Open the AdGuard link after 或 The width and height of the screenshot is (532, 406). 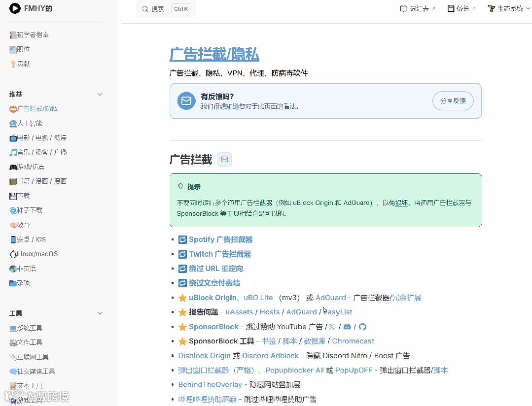(330, 298)
